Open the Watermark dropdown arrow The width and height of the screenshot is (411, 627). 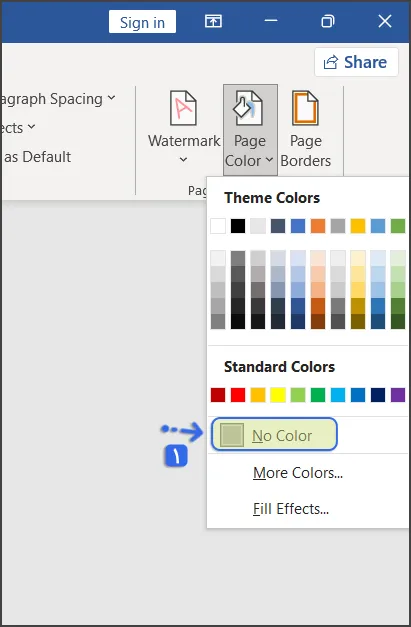tap(183, 160)
